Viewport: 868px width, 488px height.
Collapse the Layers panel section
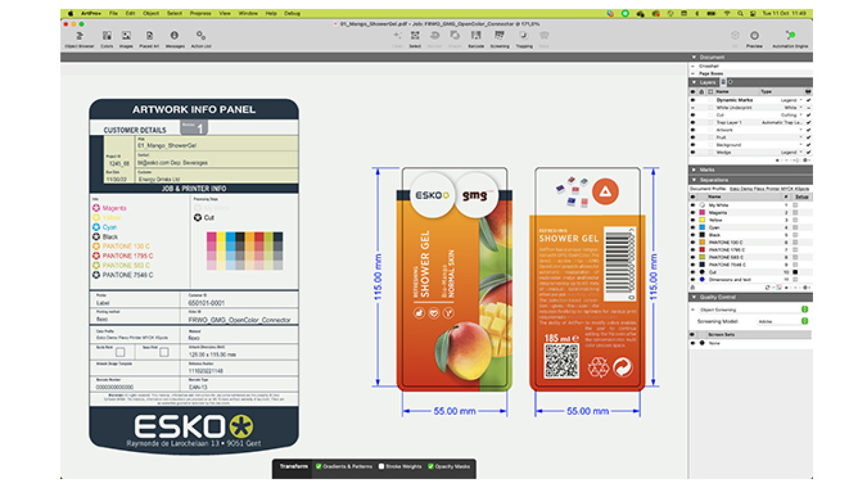point(694,82)
